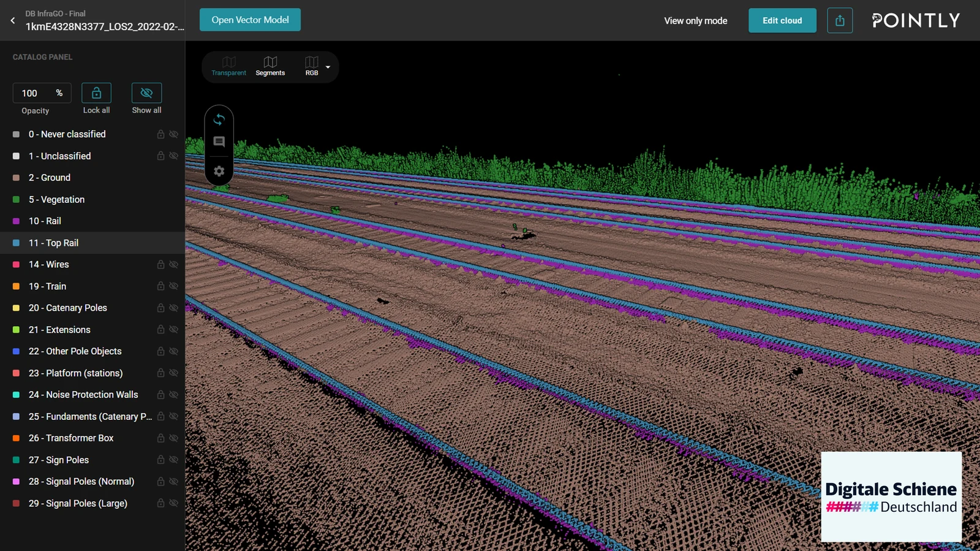Screen dimensions: 980x551
Task: Lock the 23 - Platform (stations) class
Action: coord(160,373)
